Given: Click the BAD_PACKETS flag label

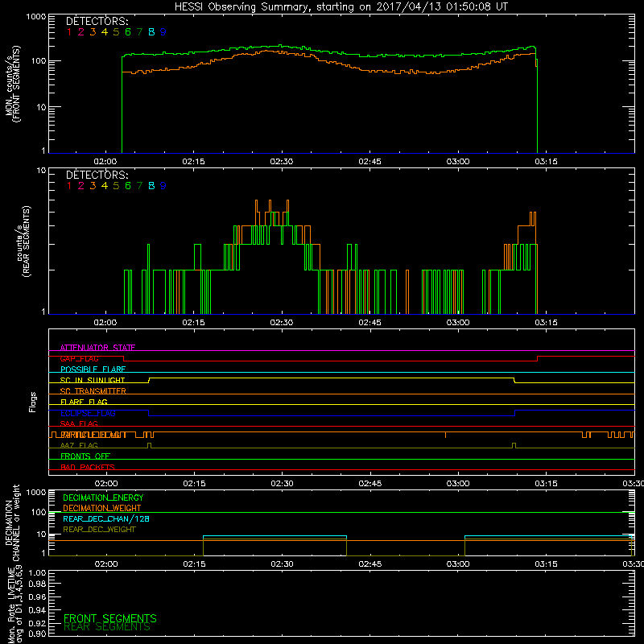Looking at the screenshot, I should coord(88,467).
